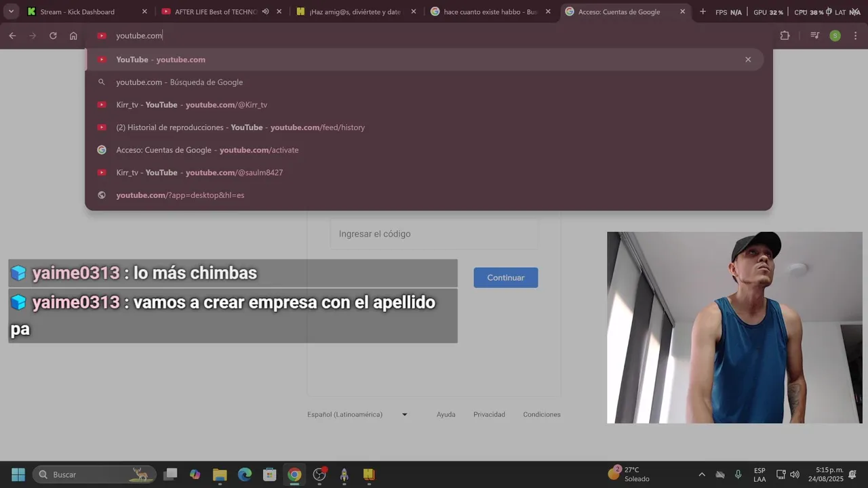Image resolution: width=868 pixels, height=488 pixels.
Task: Open the media controls icon in toolbar
Action: 815,36
